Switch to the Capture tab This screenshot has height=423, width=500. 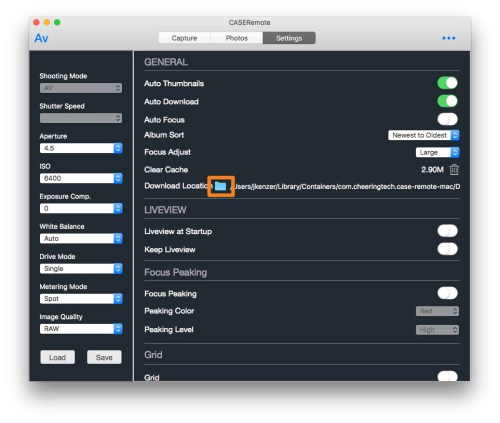184,38
